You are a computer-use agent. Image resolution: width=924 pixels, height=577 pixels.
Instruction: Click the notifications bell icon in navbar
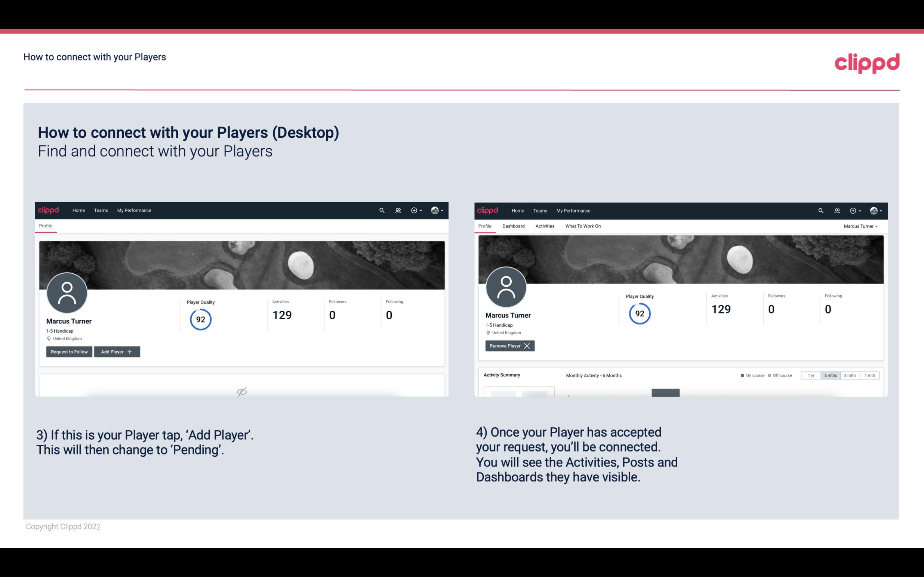pos(397,210)
